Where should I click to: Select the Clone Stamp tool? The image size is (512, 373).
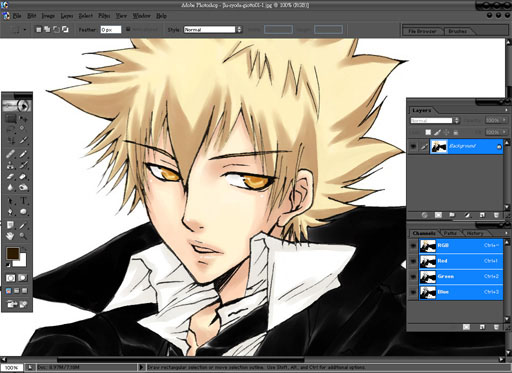click(x=11, y=165)
